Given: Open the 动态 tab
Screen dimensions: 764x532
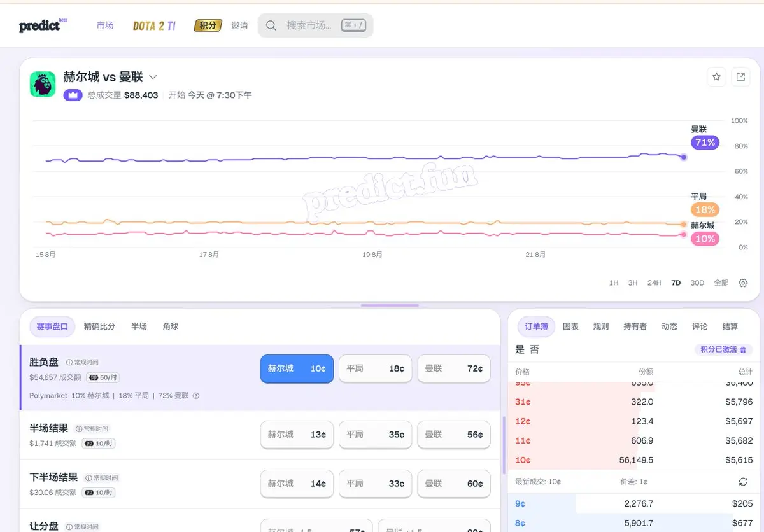Looking at the screenshot, I should (x=669, y=326).
